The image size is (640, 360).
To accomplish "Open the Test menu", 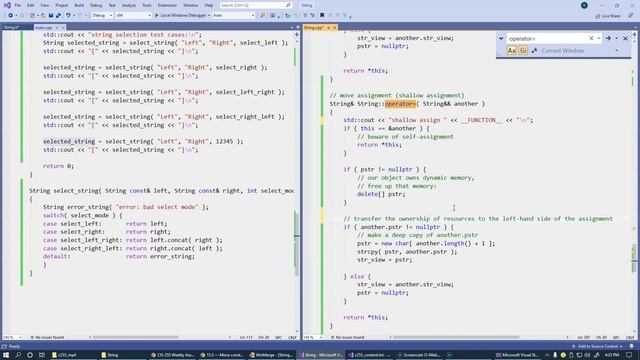I will point(112,5).
